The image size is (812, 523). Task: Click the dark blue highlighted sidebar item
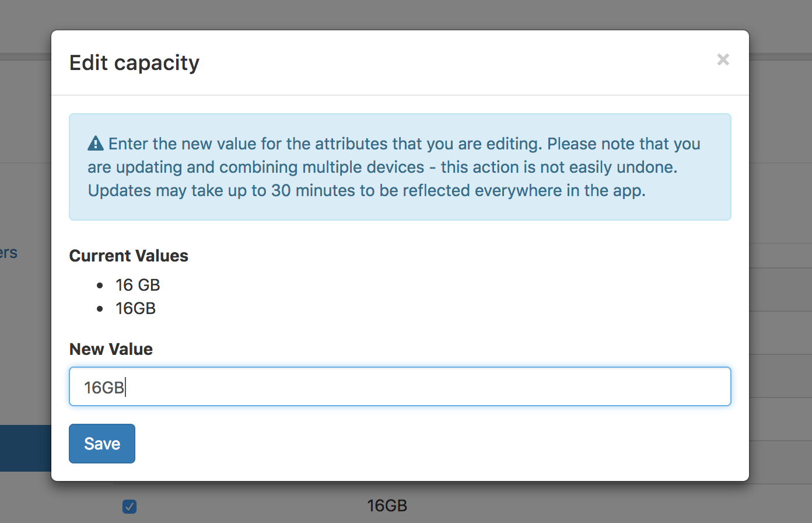pos(26,448)
